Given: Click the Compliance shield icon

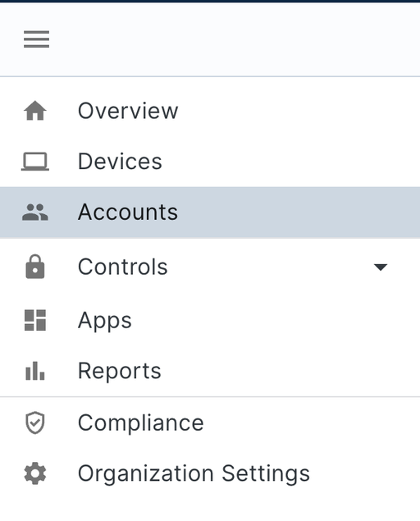Looking at the screenshot, I should pyautogui.click(x=35, y=423).
